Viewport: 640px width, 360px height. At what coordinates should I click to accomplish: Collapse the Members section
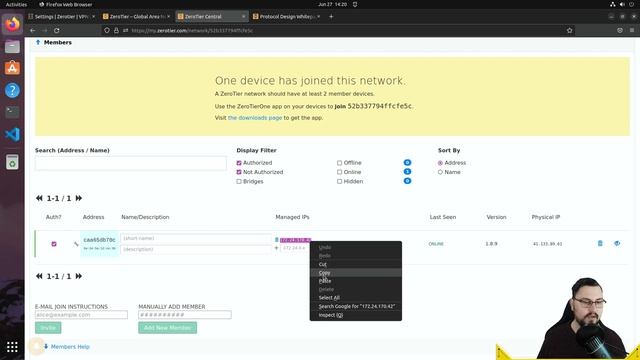point(54,42)
